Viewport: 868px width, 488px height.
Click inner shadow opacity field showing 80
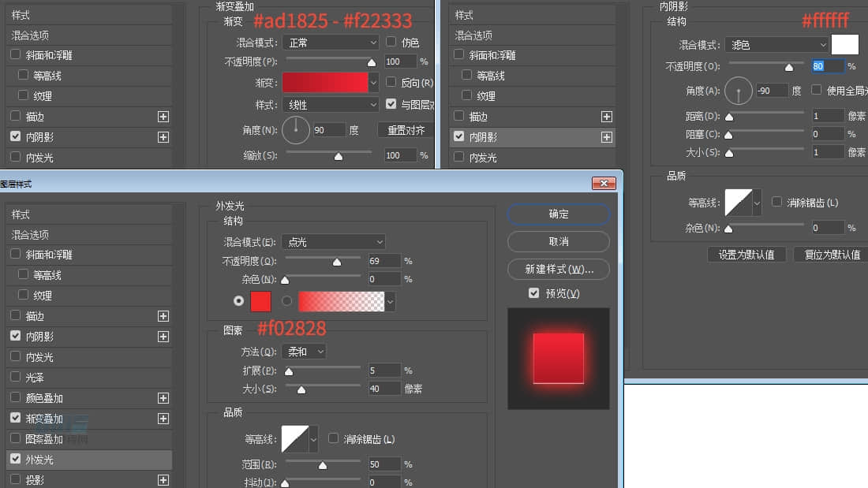827,66
